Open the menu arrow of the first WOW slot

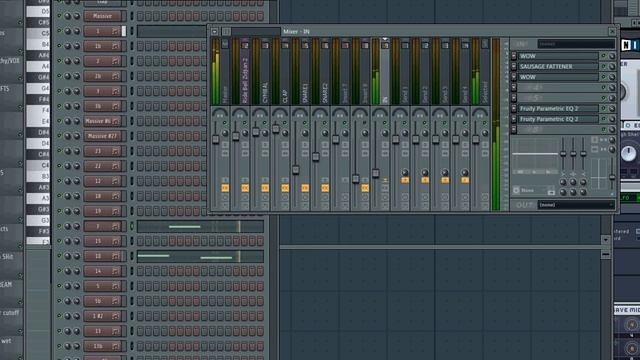514,56
